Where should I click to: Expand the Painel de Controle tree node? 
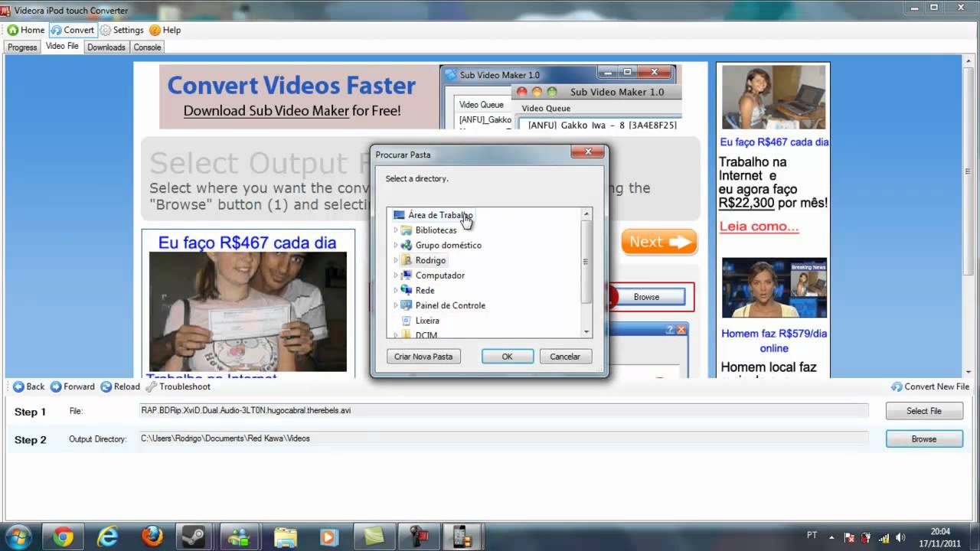[x=396, y=305]
